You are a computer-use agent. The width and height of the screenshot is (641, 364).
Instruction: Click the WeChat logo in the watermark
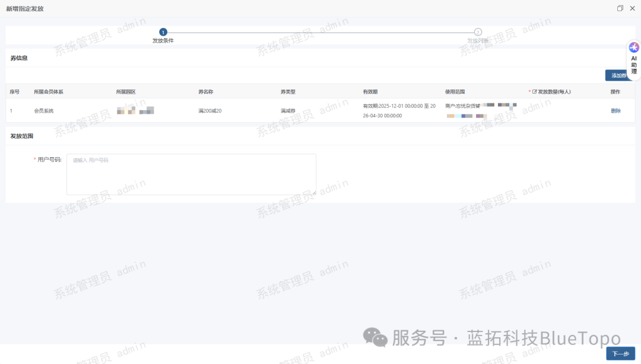click(375, 337)
